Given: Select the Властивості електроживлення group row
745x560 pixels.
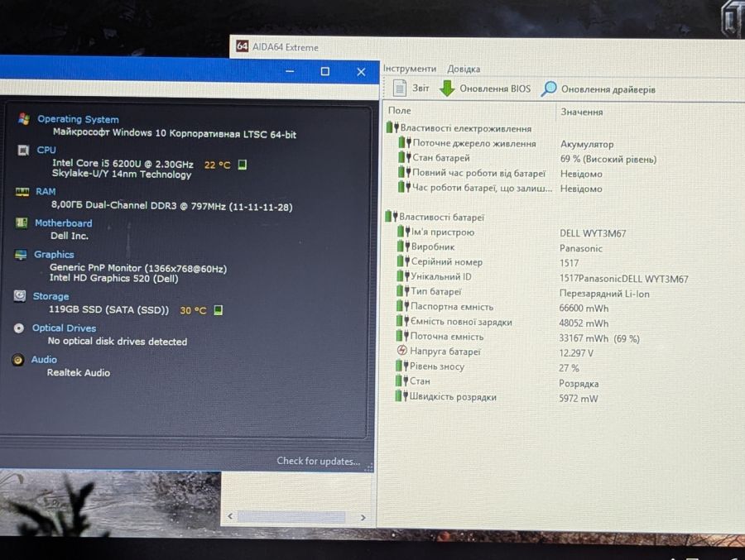Looking at the screenshot, I should (x=459, y=128).
